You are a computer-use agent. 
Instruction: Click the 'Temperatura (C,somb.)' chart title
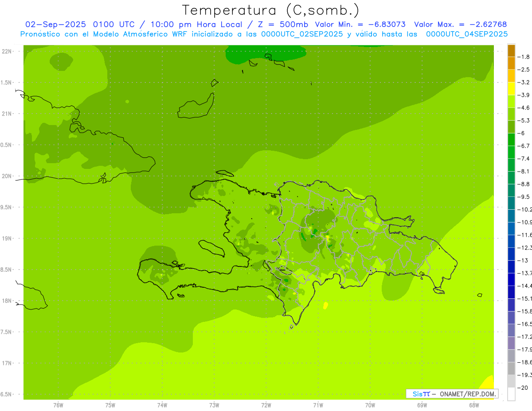[271, 10]
